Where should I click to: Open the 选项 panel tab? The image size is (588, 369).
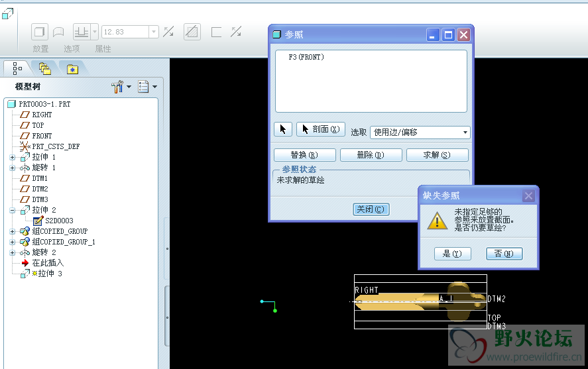(x=72, y=49)
